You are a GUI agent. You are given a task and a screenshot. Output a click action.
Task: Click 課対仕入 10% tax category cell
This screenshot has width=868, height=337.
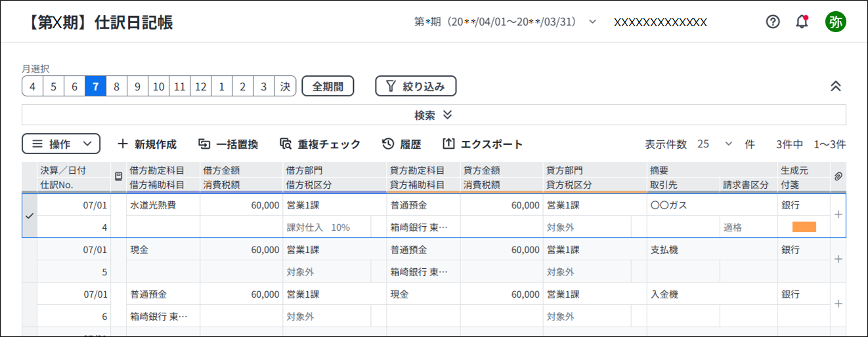[x=326, y=228]
